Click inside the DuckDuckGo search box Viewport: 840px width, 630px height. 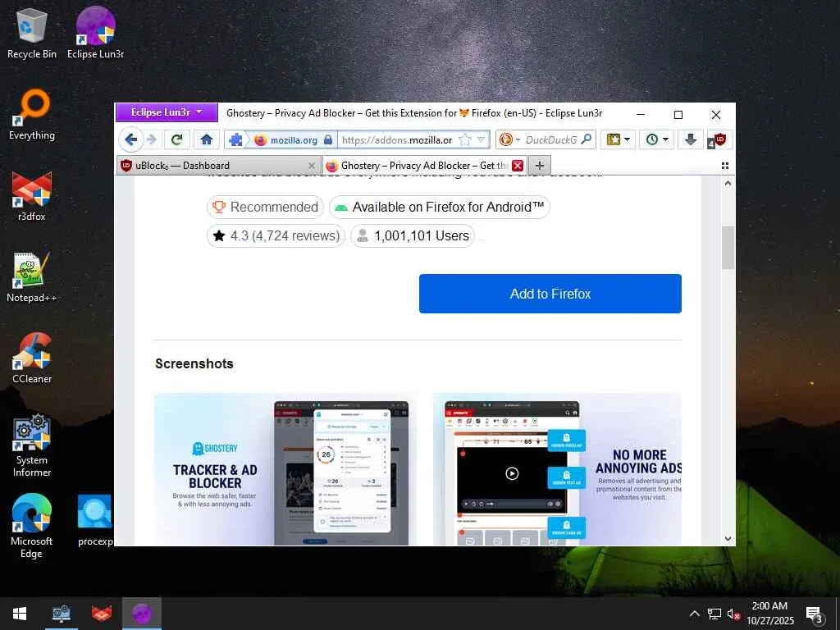pyautogui.click(x=550, y=139)
